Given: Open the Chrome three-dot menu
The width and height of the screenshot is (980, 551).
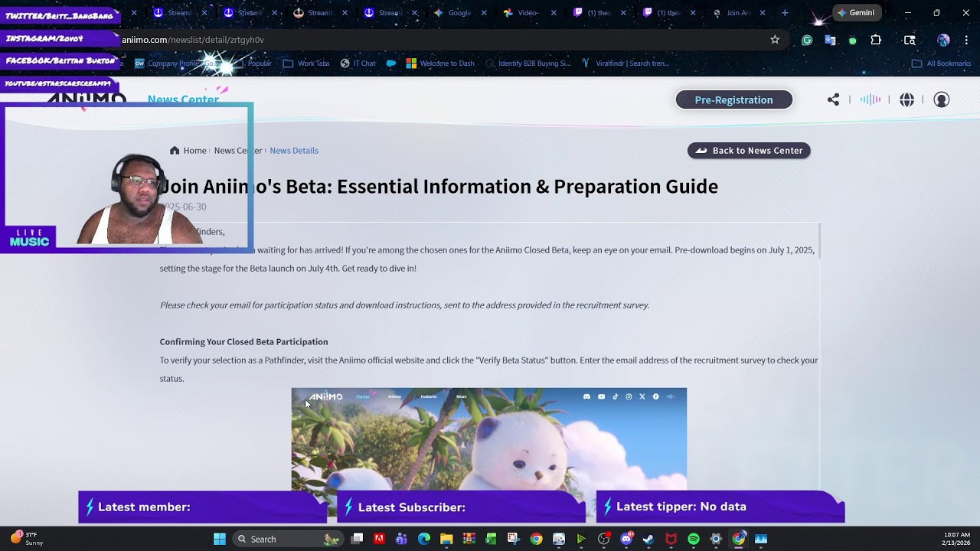Looking at the screenshot, I should click(966, 40).
